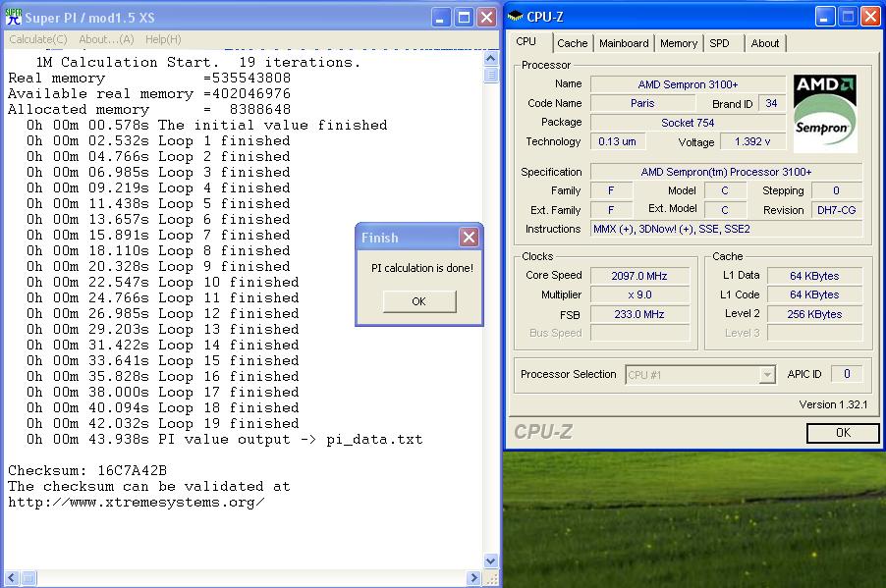The width and height of the screenshot is (886, 588).
Task: Click the Stepping value '0'
Action: point(836,190)
